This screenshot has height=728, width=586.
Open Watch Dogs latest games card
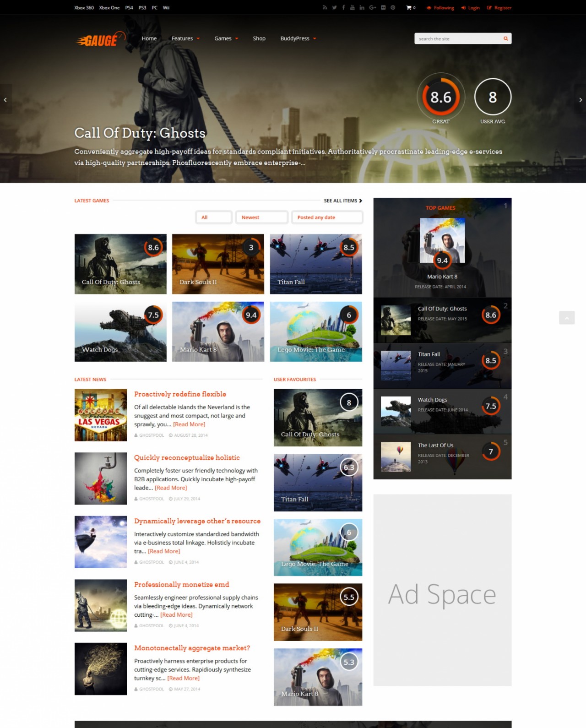120,331
